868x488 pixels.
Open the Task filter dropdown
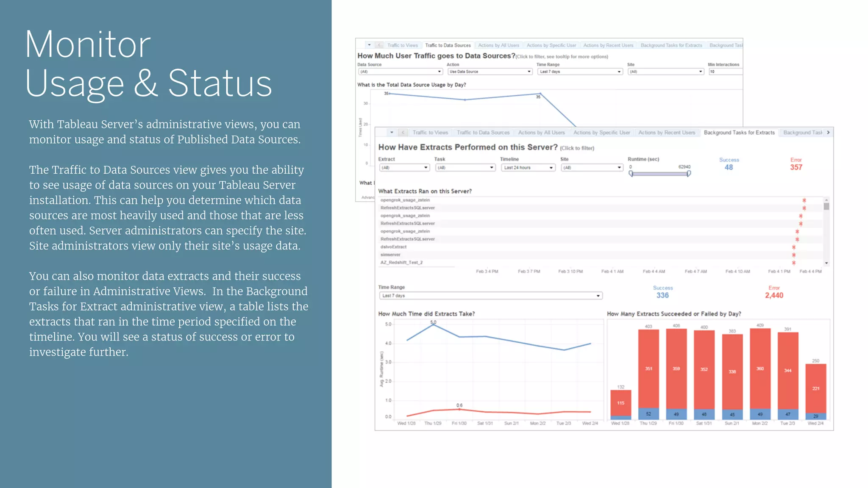click(465, 168)
